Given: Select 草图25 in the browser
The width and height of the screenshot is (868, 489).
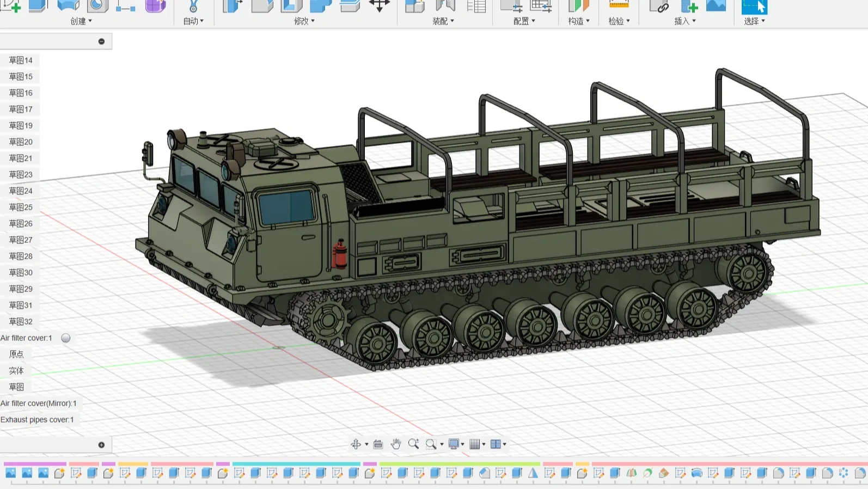Looking at the screenshot, I should (21, 207).
